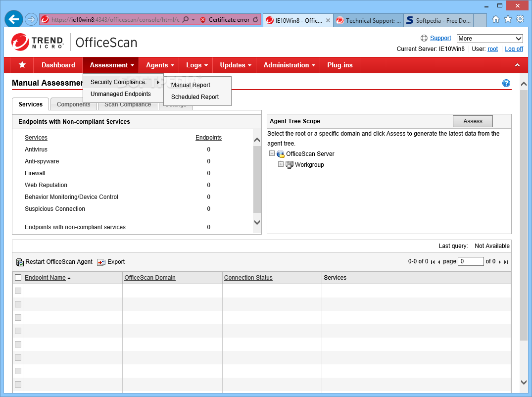This screenshot has height=397, width=532.
Task: Open the address bar history dropdown arrow
Action: (193, 20)
